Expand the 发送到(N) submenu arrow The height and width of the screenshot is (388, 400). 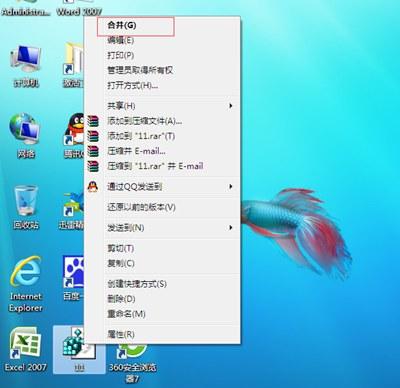231,228
